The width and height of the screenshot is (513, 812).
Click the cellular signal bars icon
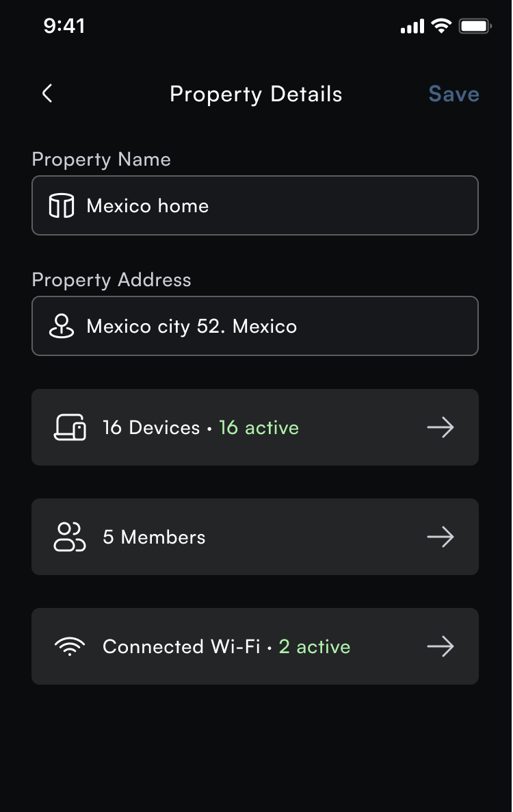coord(412,27)
